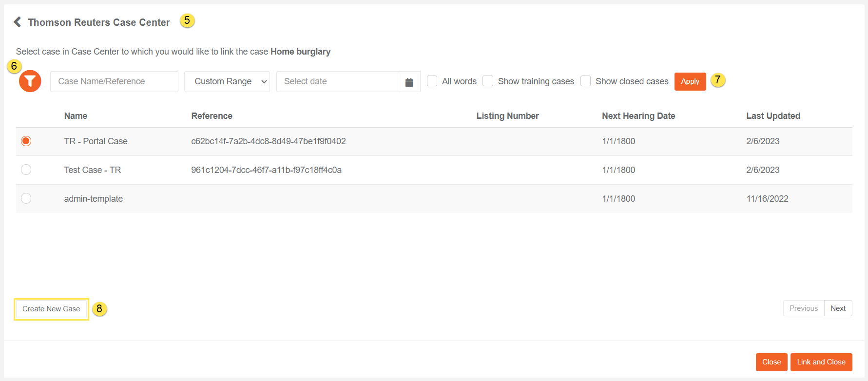Click the Next Hearing Date column header
Screen dimensions: 868x381
[638, 116]
